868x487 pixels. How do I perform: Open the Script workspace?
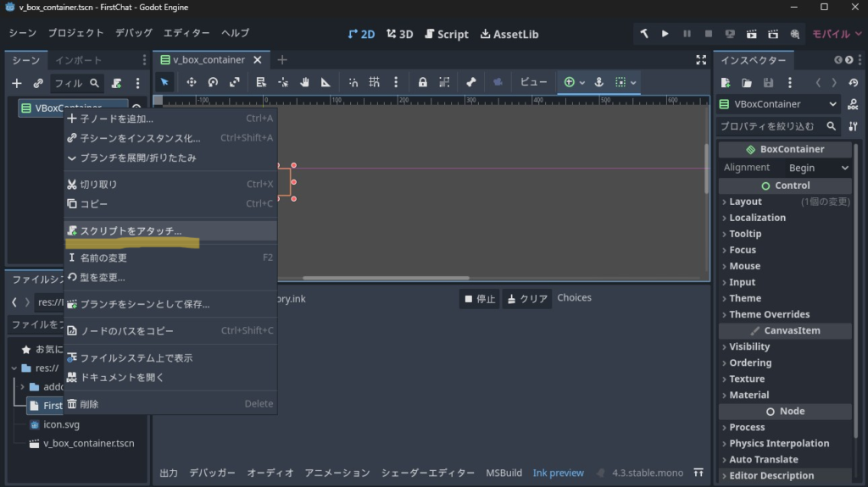tap(447, 34)
